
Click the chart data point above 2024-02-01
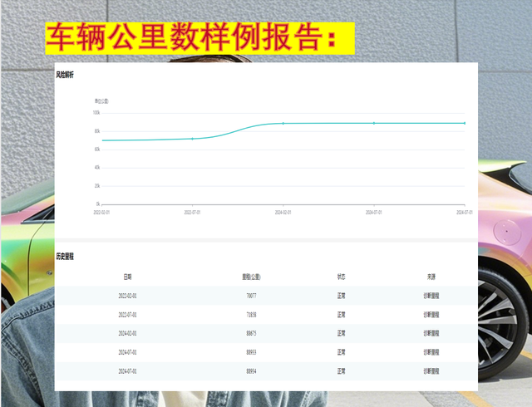pyautogui.click(x=283, y=123)
